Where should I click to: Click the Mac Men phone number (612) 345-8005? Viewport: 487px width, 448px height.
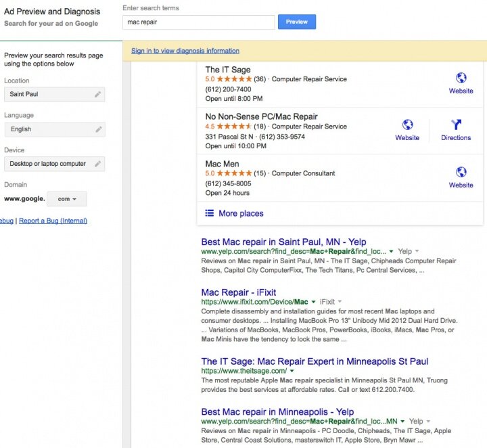click(x=229, y=183)
